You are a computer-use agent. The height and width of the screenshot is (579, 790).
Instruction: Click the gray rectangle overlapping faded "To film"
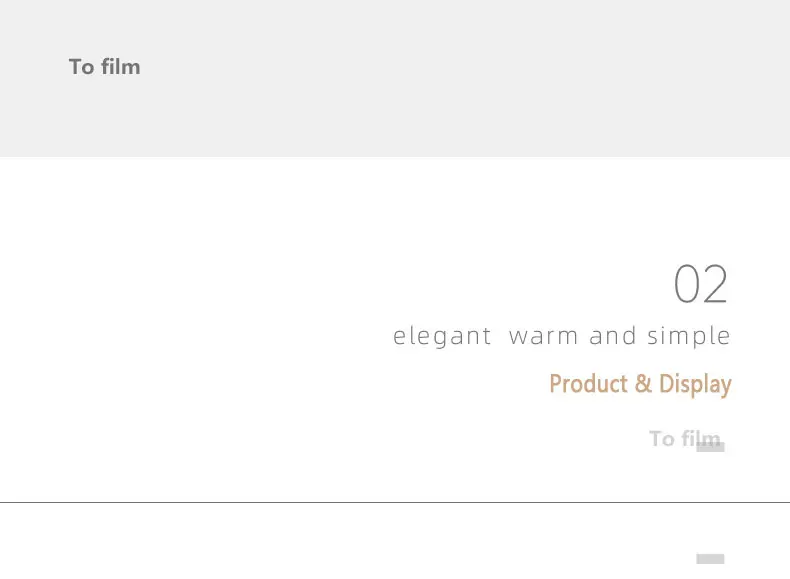click(710, 447)
